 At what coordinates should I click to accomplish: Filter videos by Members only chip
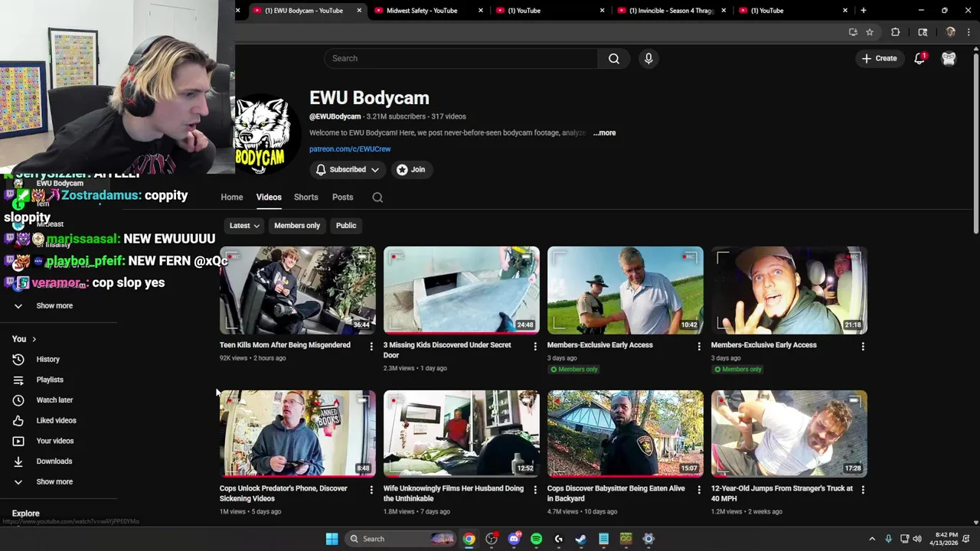[x=297, y=226]
